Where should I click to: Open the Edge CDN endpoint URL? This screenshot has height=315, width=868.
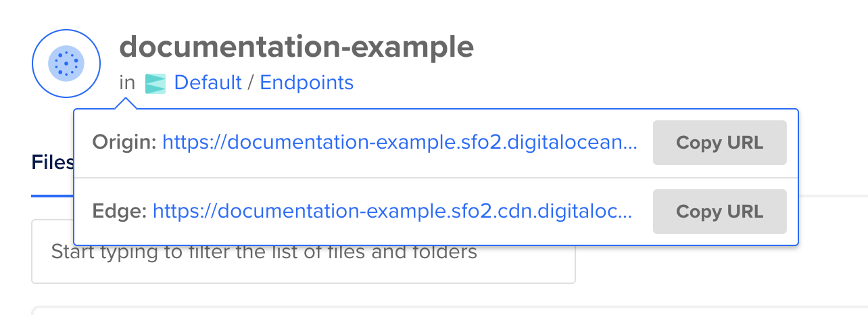[392, 212]
